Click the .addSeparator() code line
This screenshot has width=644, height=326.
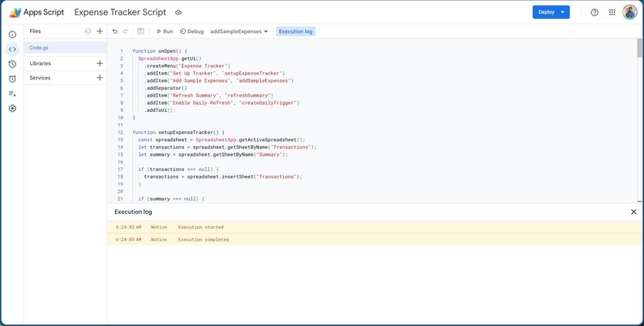click(165, 88)
